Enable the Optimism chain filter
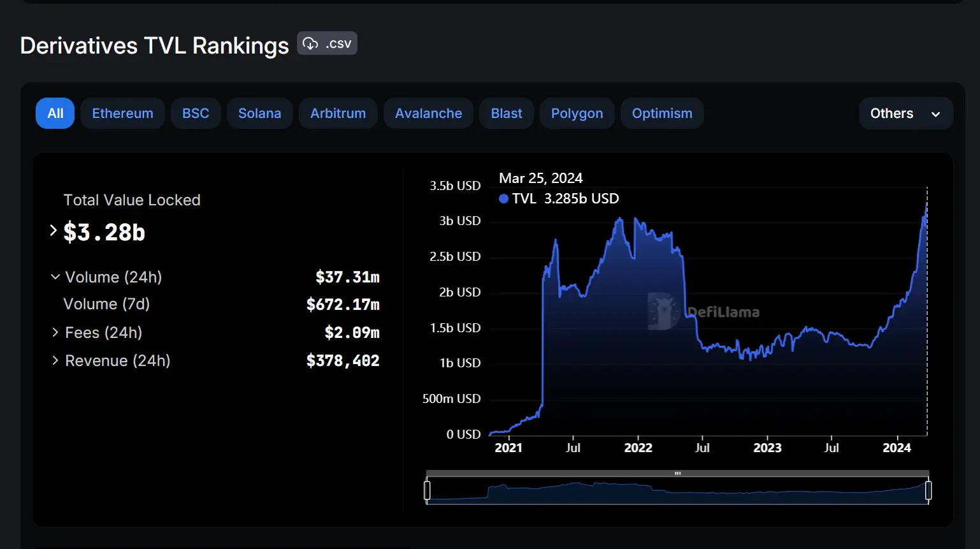The image size is (980, 549). pyautogui.click(x=662, y=113)
